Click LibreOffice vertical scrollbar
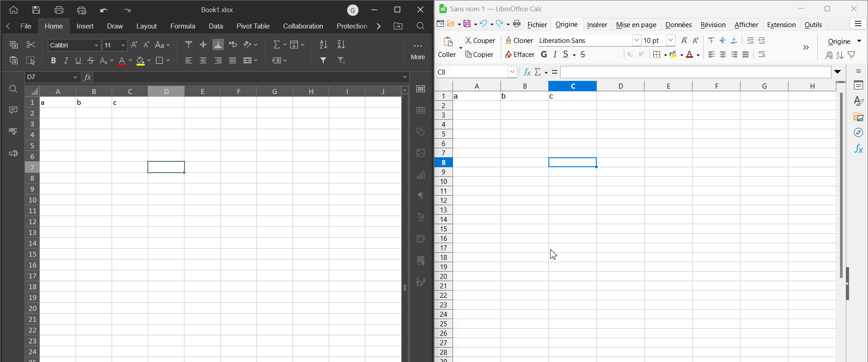This screenshot has width=868, height=362. (x=841, y=185)
